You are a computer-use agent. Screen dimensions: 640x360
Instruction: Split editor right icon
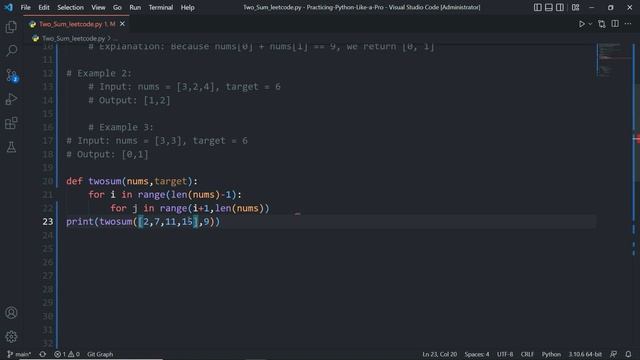(615, 24)
